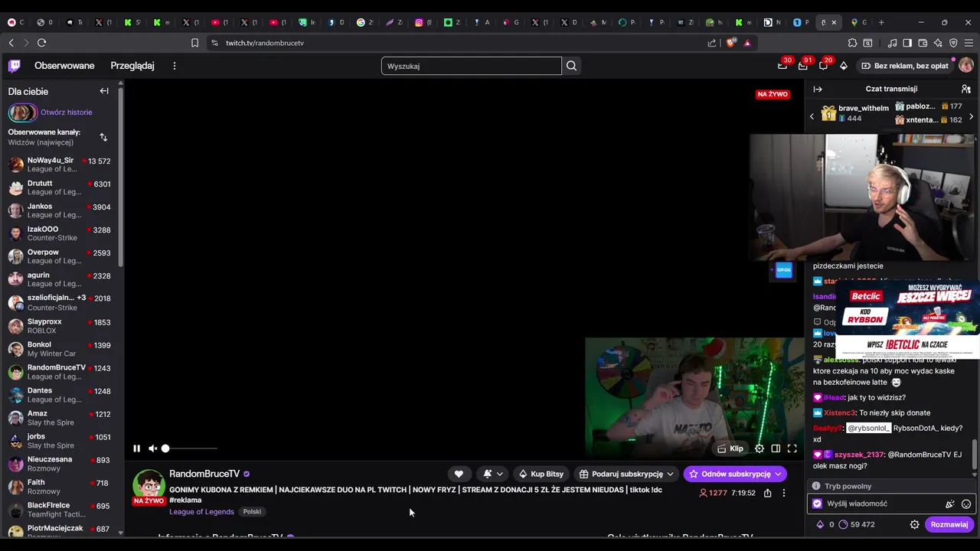Click the Betclic promo banner in chat
This screenshot has width=980, height=551.
click(907, 321)
